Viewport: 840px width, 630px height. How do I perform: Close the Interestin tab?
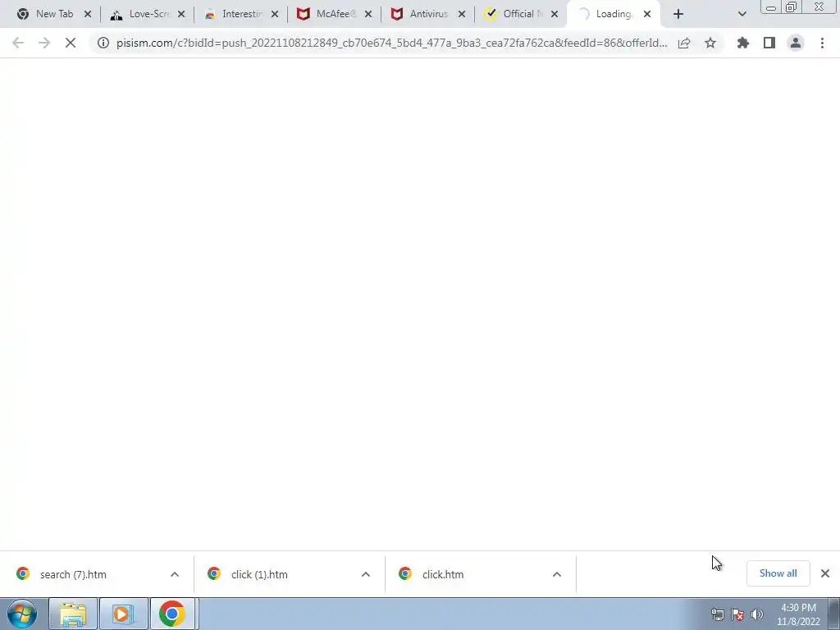point(275,15)
